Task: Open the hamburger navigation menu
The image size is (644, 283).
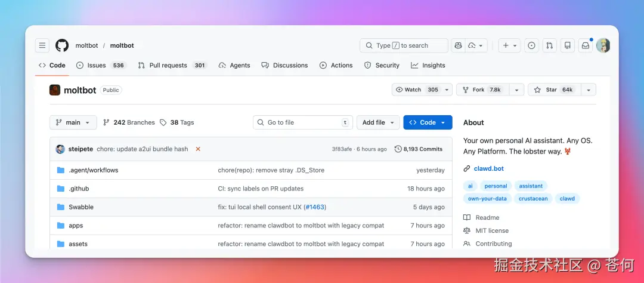Action: click(x=42, y=45)
